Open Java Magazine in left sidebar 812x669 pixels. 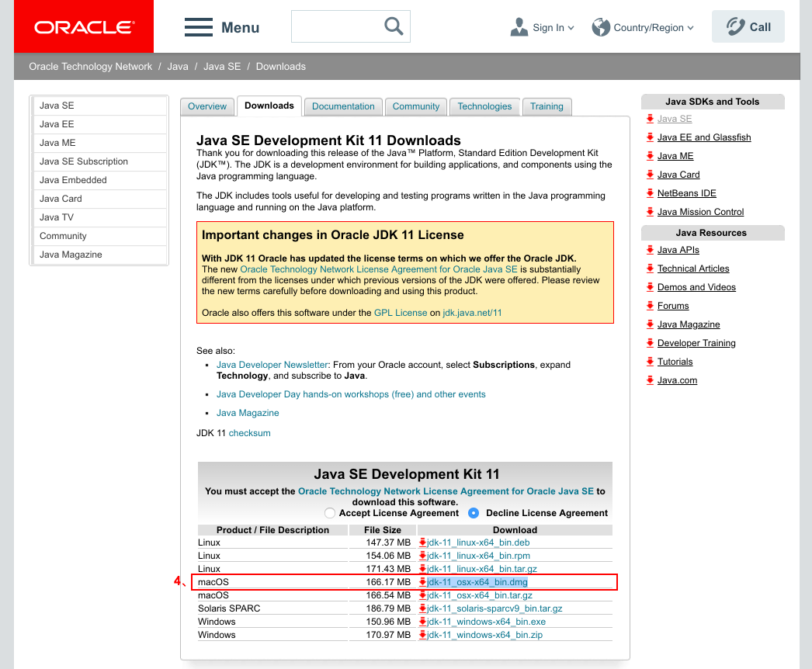100,255
